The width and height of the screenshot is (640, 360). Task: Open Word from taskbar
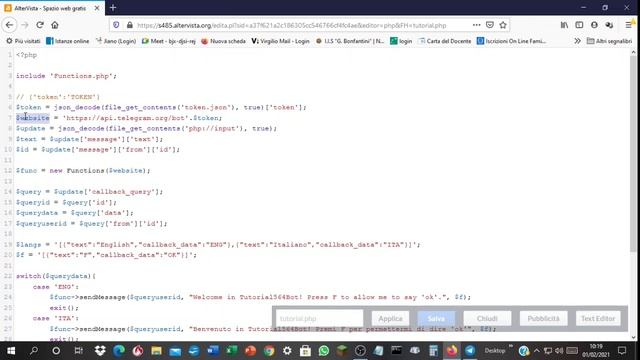[x=213, y=351]
